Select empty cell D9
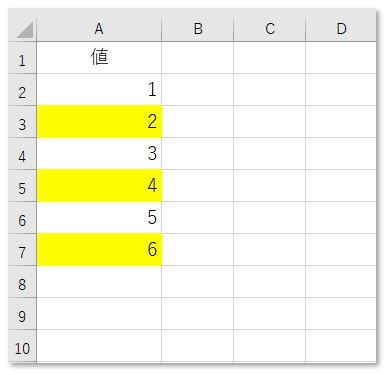Viewport: 385px width, 375px height. 341,314
